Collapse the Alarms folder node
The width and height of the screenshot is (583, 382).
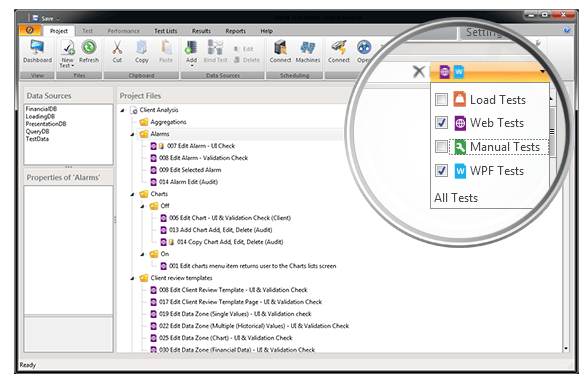pyautogui.click(x=132, y=134)
